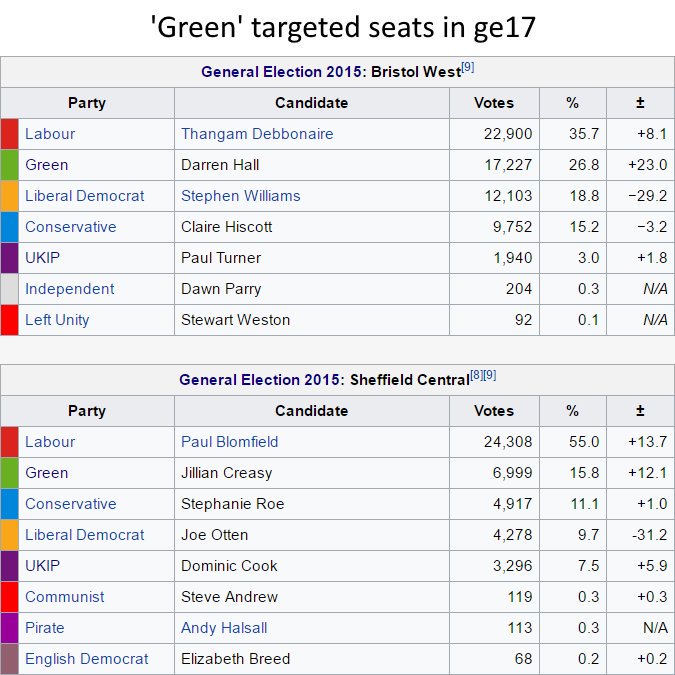Open citation [9] beside Bristol West title
675x675 pixels.
coord(468,68)
